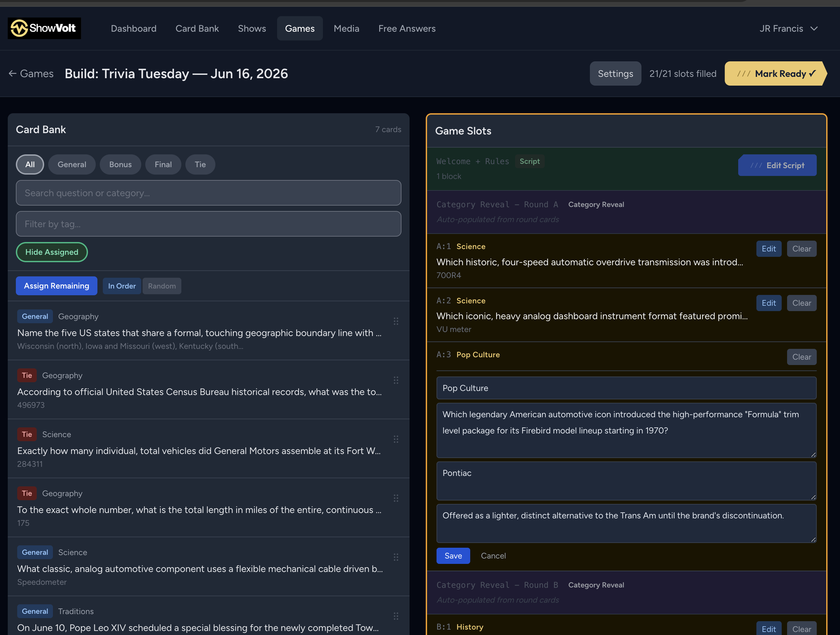Select the Speedometer card question
The width and height of the screenshot is (840, 635).
[200, 569]
